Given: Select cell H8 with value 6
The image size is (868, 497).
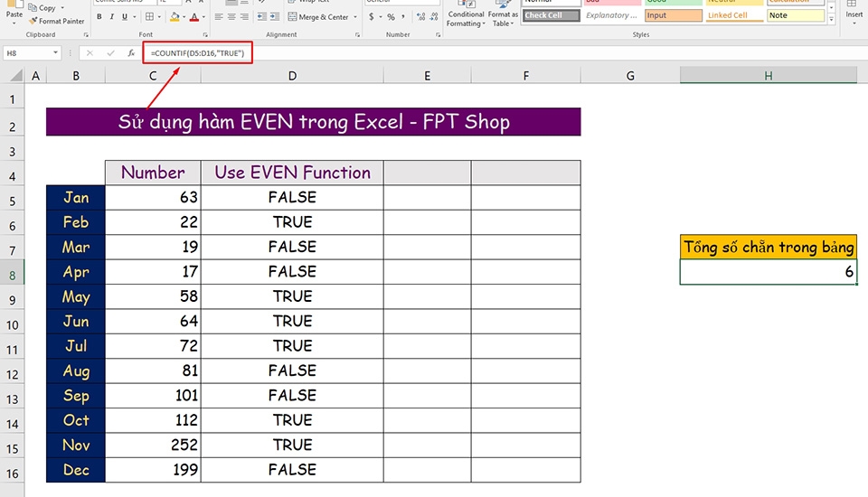Looking at the screenshot, I should pos(769,272).
